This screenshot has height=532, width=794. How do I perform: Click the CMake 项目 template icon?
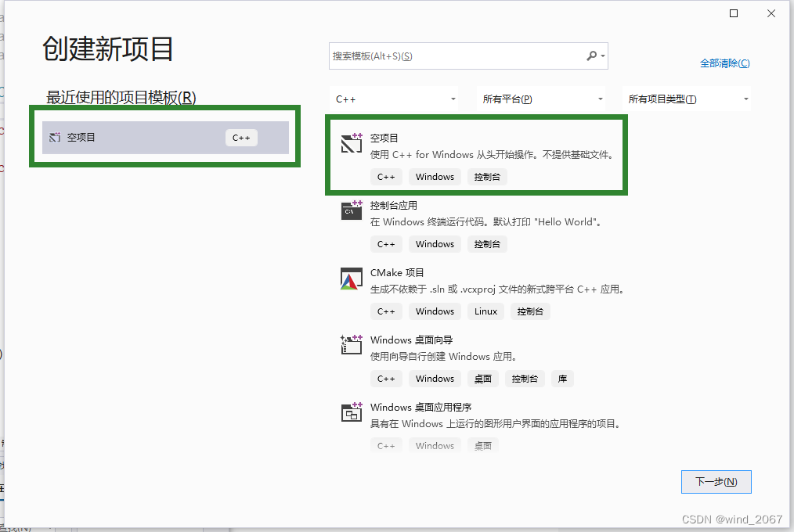point(350,279)
